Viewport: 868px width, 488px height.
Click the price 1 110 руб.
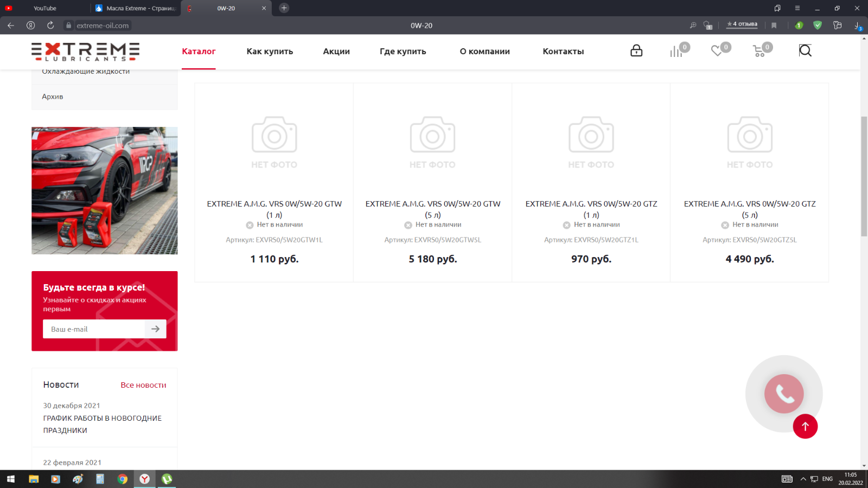[275, 259]
